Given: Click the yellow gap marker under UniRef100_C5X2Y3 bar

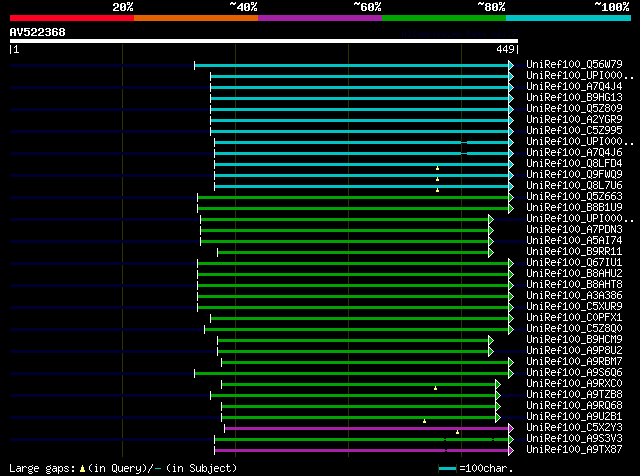Looking at the screenshot, I should click(x=457, y=432).
